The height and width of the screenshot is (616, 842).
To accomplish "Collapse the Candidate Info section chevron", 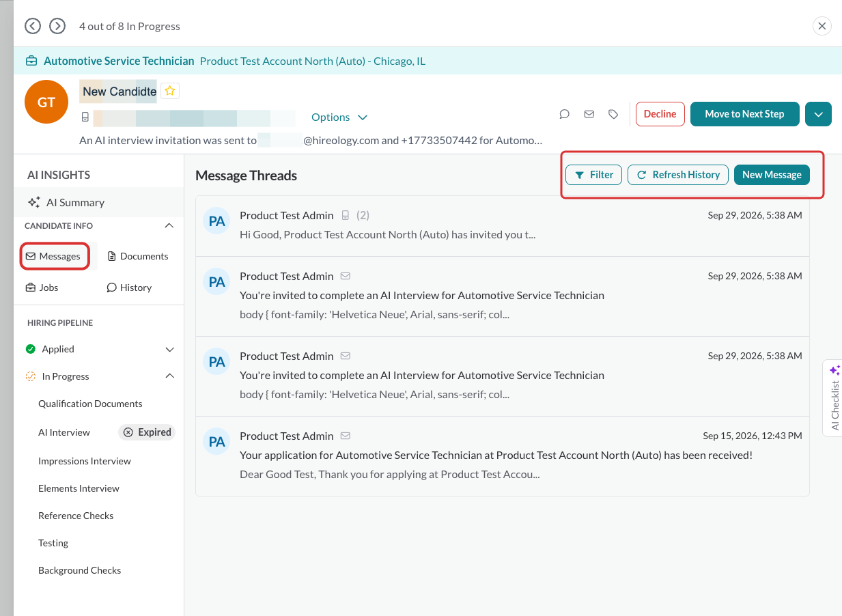I will [x=169, y=226].
